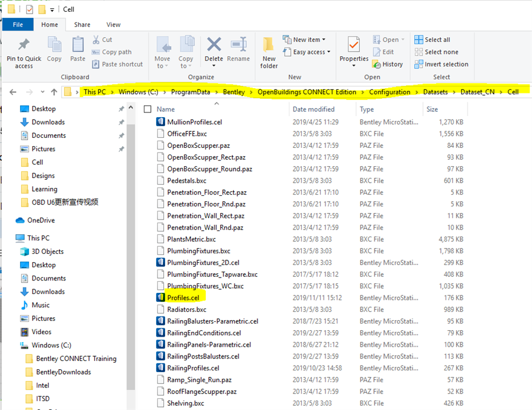532x410 pixels.
Task: Open the Copy to dropdown
Action: tap(186, 51)
